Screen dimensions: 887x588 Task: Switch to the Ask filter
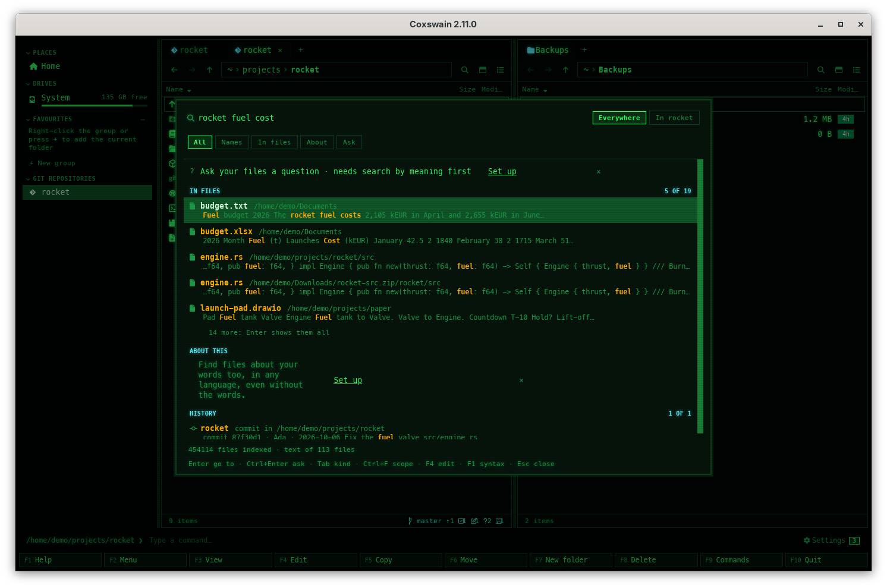(349, 142)
